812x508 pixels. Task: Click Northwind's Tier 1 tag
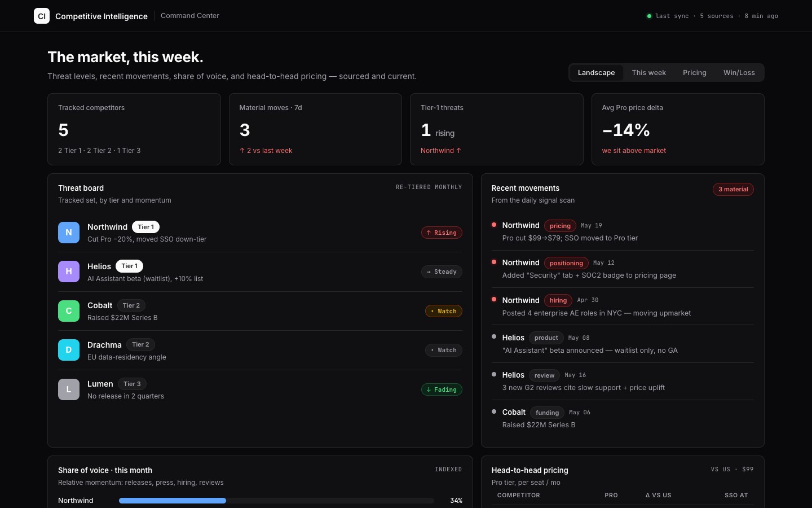pos(145,227)
